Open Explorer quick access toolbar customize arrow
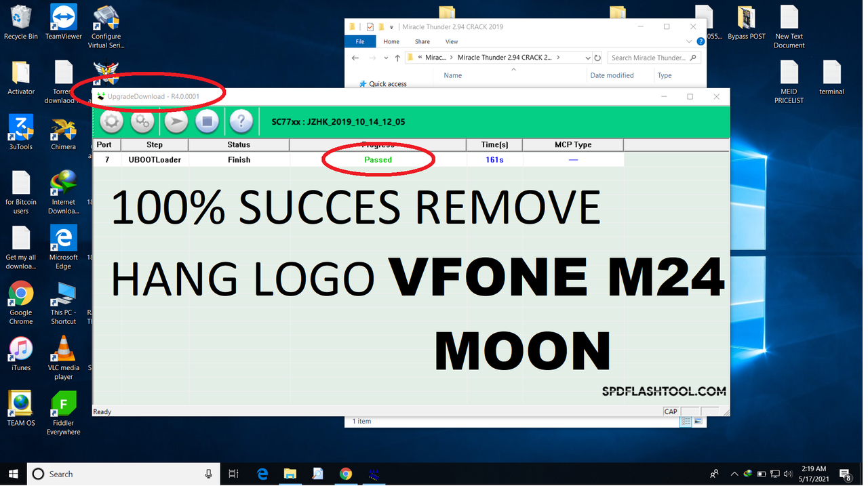This screenshot has width=868, height=486. click(x=391, y=27)
